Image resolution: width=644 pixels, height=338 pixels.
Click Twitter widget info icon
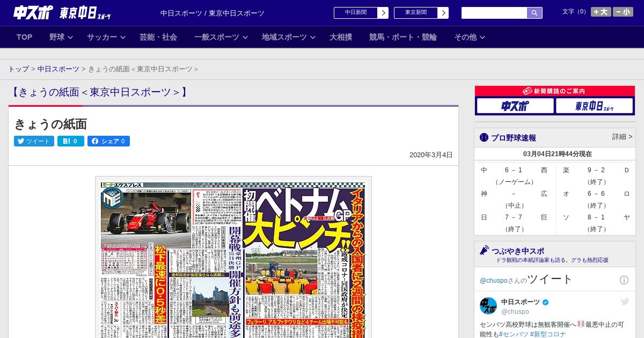pyautogui.click(x=624, y=280)
